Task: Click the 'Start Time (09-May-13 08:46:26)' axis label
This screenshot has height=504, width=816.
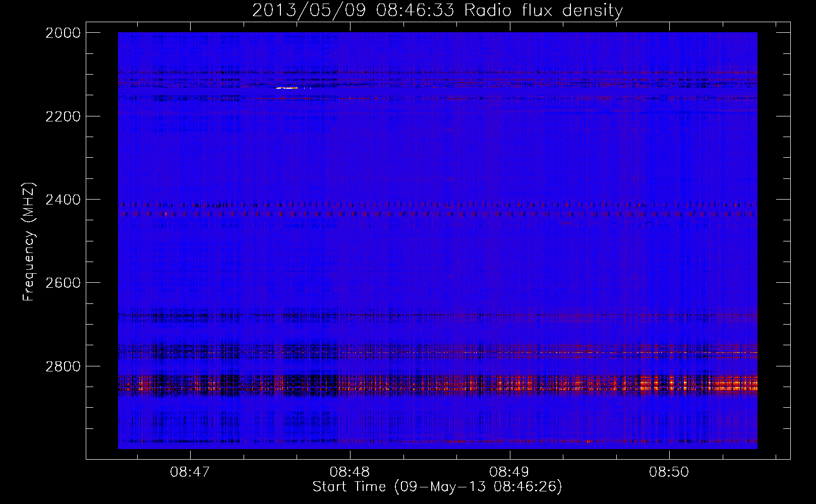Action: (x=437, y=487)
